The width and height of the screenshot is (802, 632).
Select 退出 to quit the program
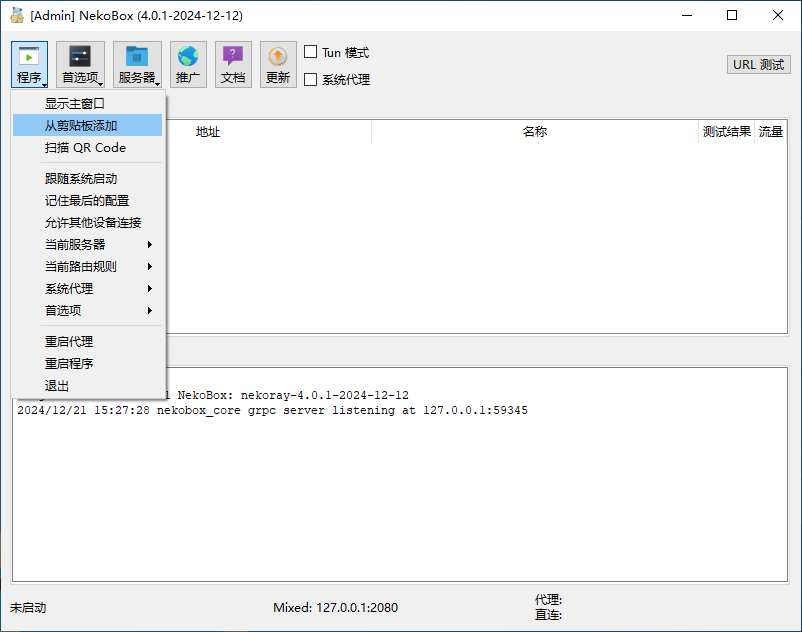coord(87,386)
